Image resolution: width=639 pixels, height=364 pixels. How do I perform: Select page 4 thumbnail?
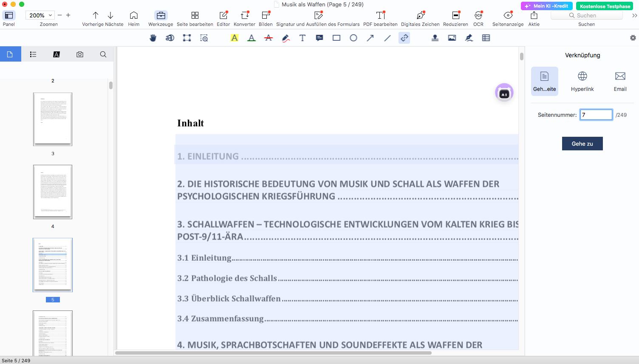pyautogui.click(x=53, y=192)
